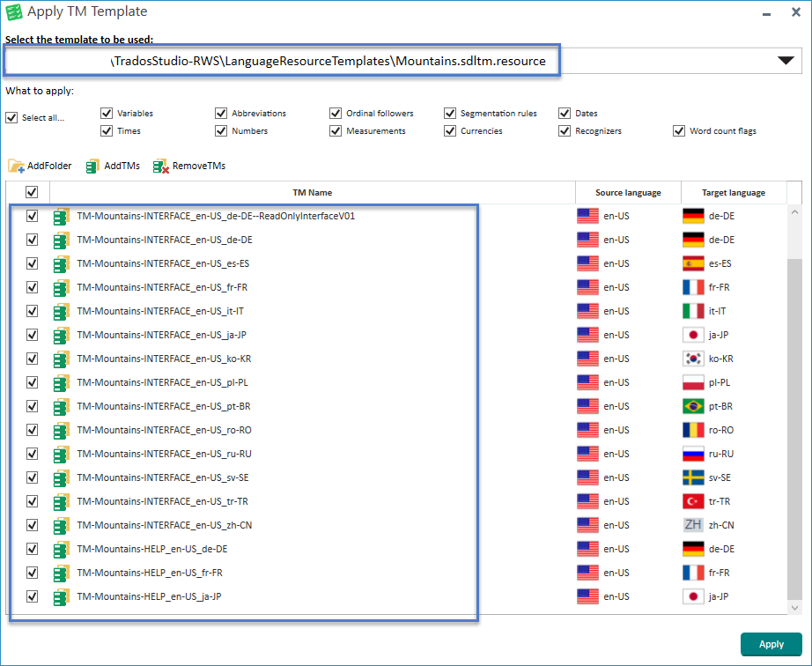Image resolution: width=812 pixels, height=666 pixels.
Task: Click TM icon for HELP_en-US_ja-JP row
Action: 62,597
